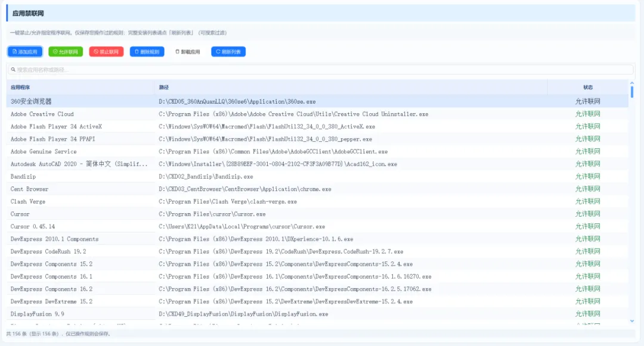Click the clash-verge.exe path
Viewport: 644px width, 346px height.
(228, 202)
